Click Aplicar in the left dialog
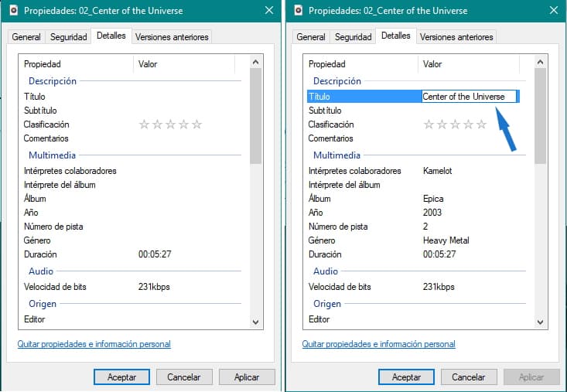 247,377
